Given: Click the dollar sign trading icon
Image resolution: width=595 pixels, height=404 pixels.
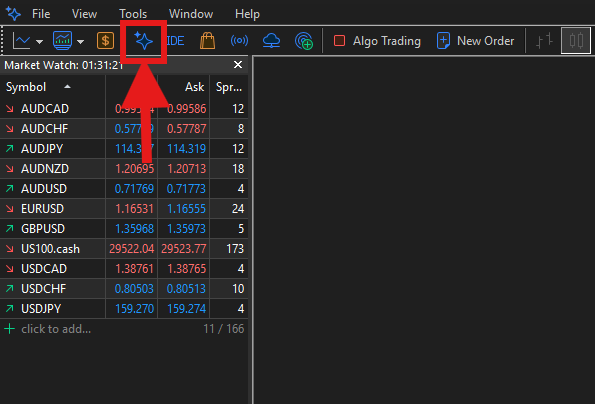Looking at the screenshot, I should pos(105,41).
